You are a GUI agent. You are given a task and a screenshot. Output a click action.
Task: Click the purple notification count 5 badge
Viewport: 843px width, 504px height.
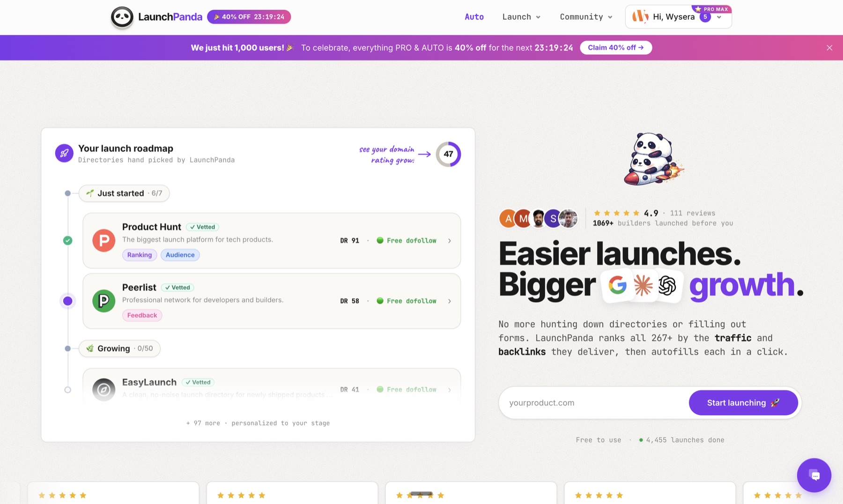coord(705,17)
